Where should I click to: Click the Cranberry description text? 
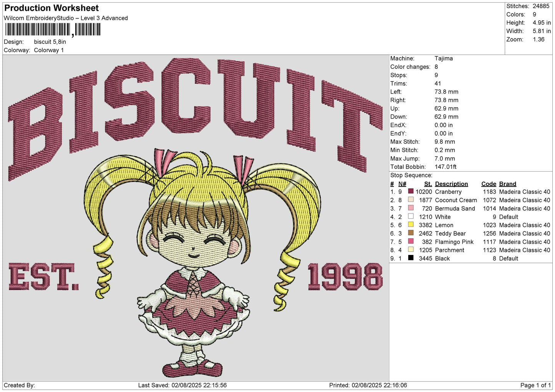[x=448, y=192]
